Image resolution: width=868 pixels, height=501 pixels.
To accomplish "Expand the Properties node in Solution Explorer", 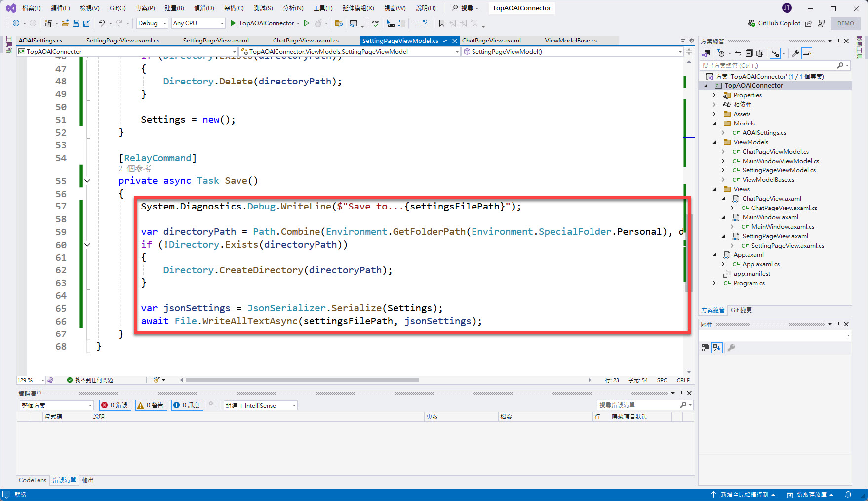I will coord(714,95).
